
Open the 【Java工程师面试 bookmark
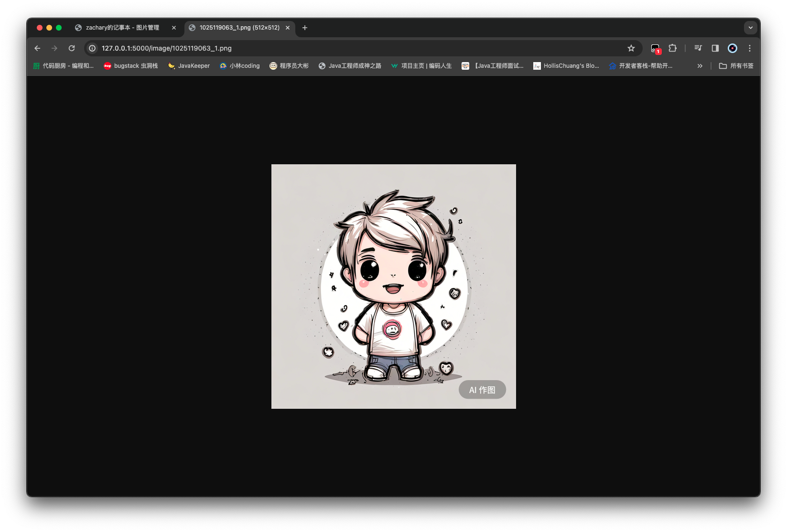pyautogui.click(x=493, y=66)
